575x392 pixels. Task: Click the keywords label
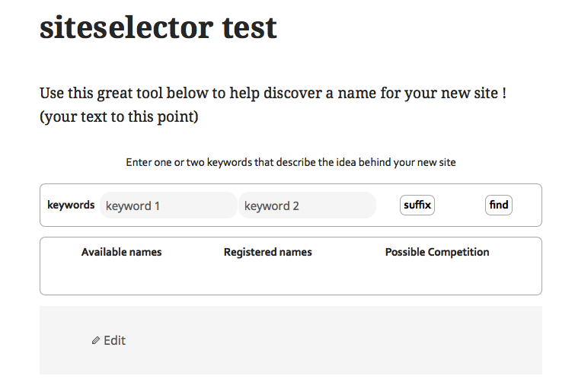(71, 205)
